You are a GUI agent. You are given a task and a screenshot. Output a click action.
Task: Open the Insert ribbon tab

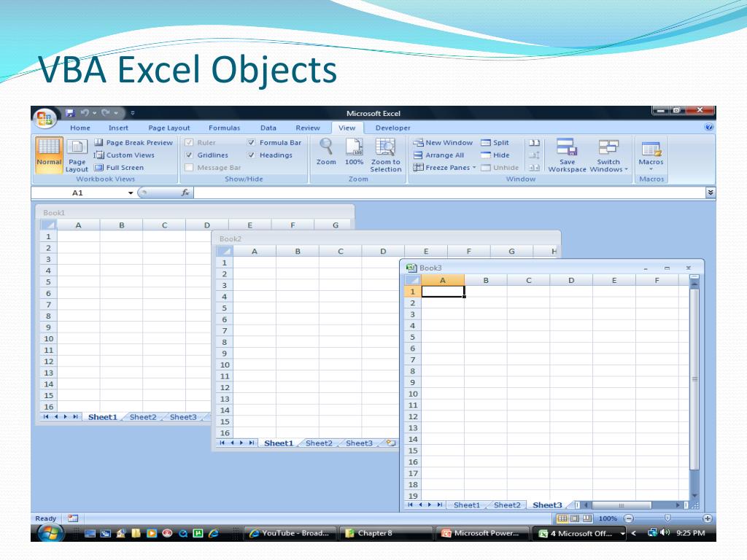coord(118,128)
